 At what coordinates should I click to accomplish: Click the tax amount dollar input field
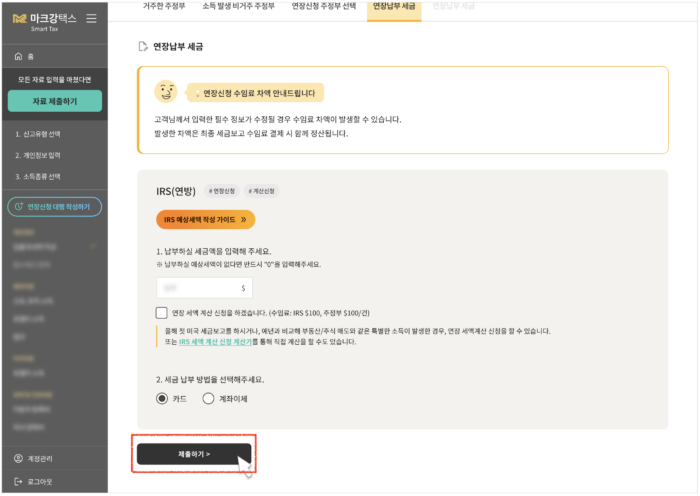tap(205, 287)
